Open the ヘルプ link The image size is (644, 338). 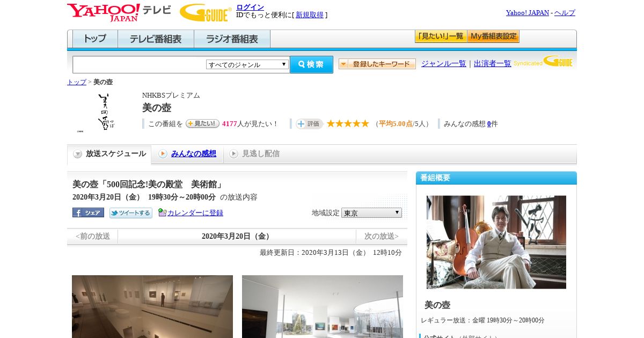click(x=565, y=13)
